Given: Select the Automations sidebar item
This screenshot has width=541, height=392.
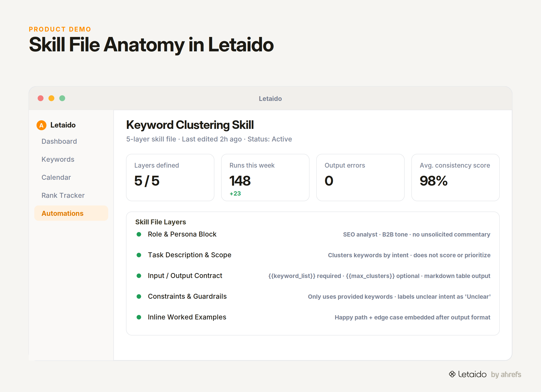Looking at the screenshot, I should 71,213.
